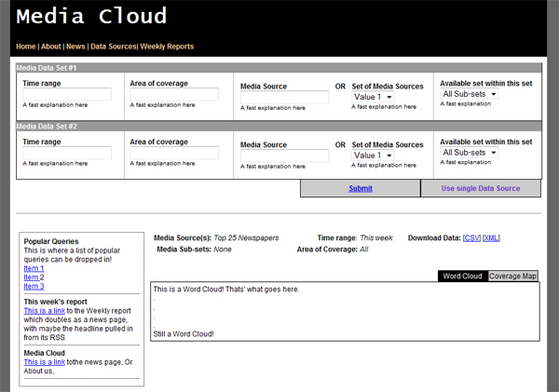
Task: Click Use single Data Source button
Action: 481,189
